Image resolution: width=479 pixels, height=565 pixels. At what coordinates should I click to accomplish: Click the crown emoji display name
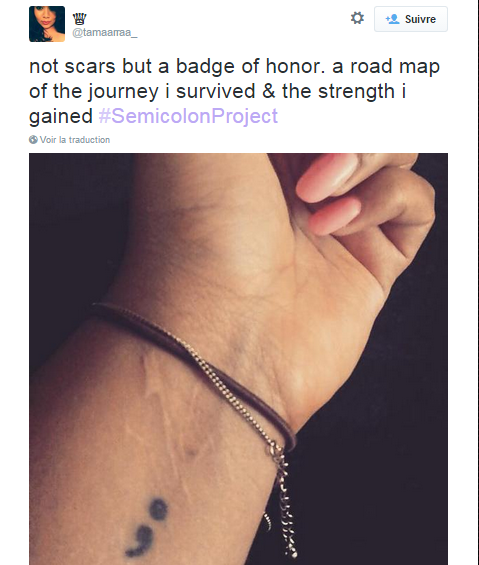[x=80, y=18]
